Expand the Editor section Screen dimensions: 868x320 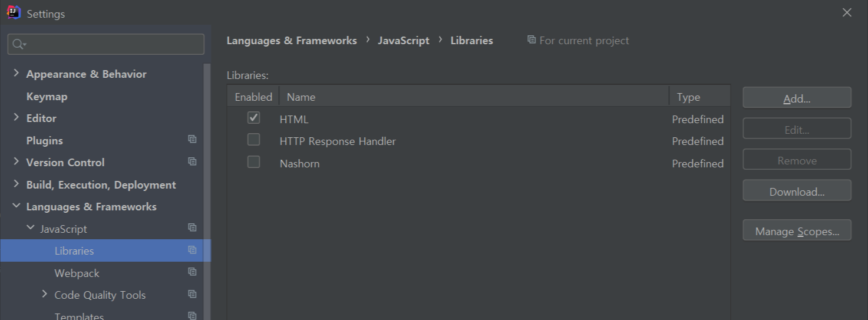coord(16,117)
